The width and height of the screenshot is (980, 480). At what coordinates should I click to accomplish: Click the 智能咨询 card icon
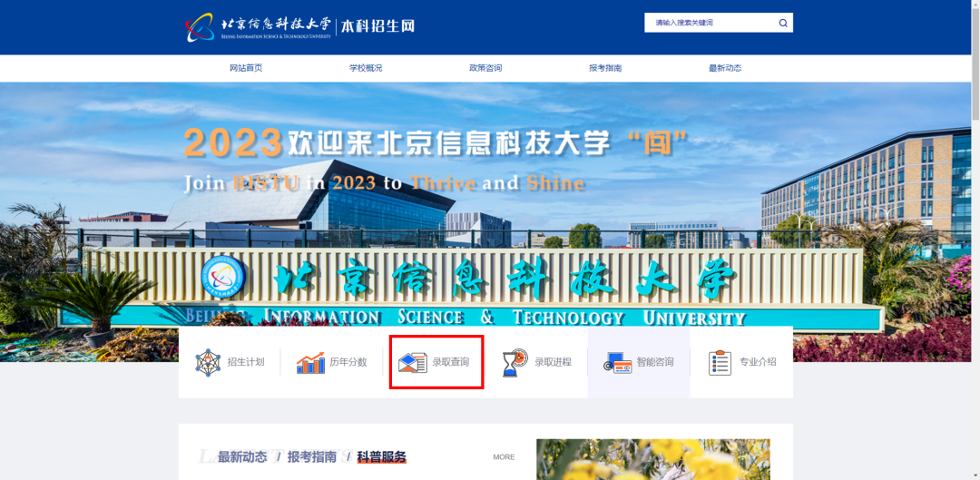coord(618,363)
